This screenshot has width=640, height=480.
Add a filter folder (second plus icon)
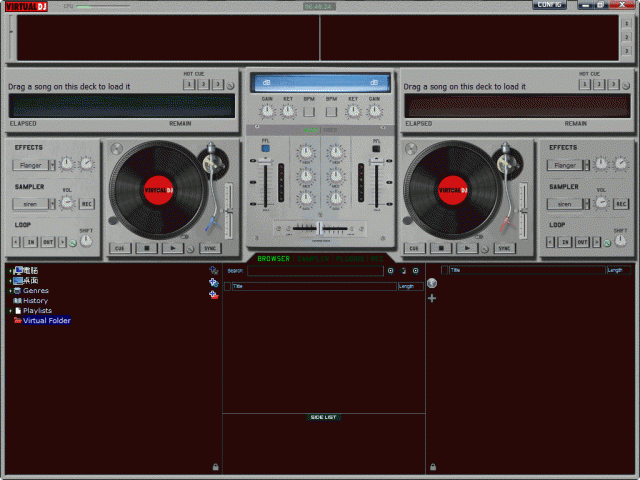[x=213, y=282]
